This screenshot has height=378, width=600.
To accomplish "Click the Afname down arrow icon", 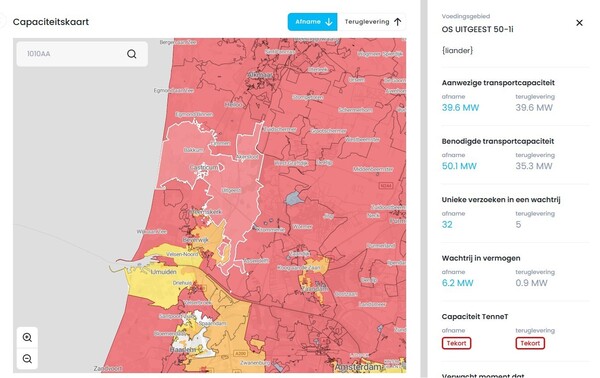I will 328,22.
